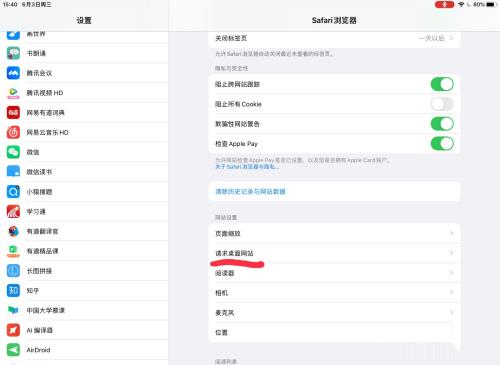Select the 网易云音乐 HD label
Screen dimensions: 500x365
coord(47,132)
